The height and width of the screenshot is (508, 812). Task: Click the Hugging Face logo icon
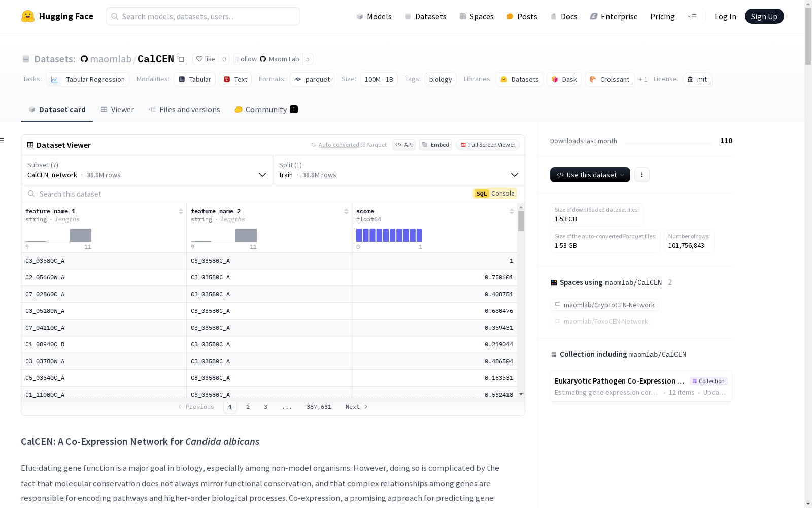click(28, 16)
